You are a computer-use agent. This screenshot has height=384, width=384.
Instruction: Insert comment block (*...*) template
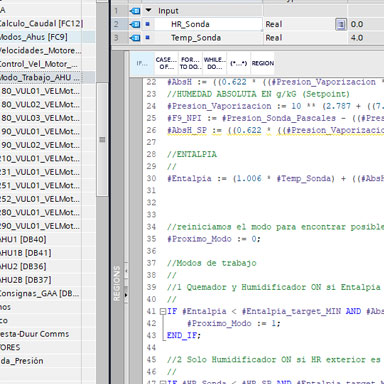coord(238,63)
